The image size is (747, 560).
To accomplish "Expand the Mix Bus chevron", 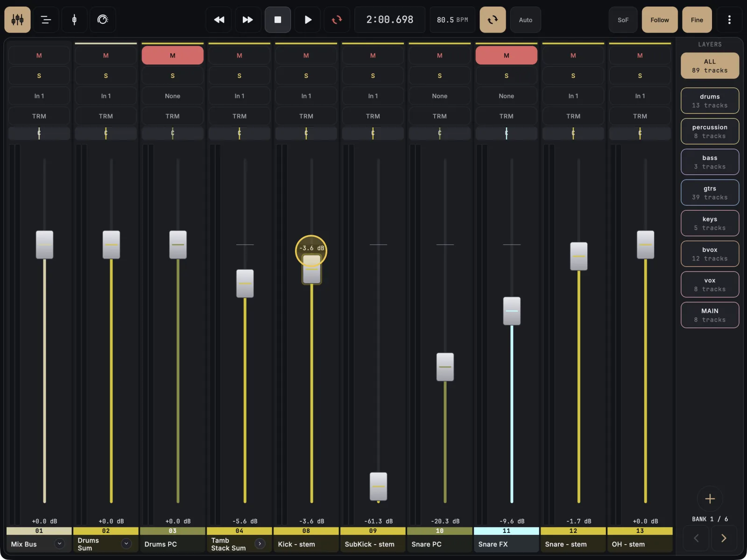I will (60, 544).
